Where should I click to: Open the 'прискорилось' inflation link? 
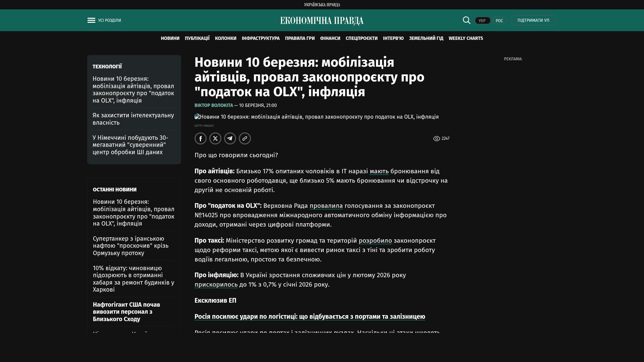pos(216,285)
